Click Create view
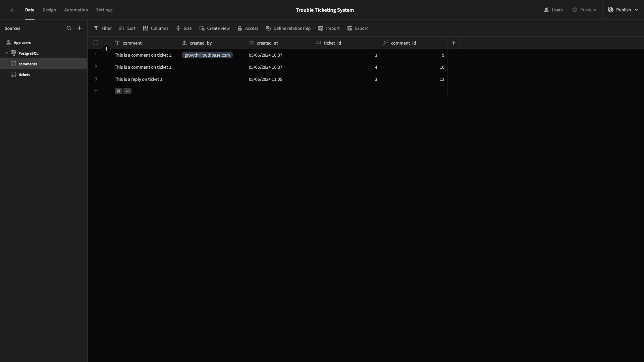 coord(215,28)
